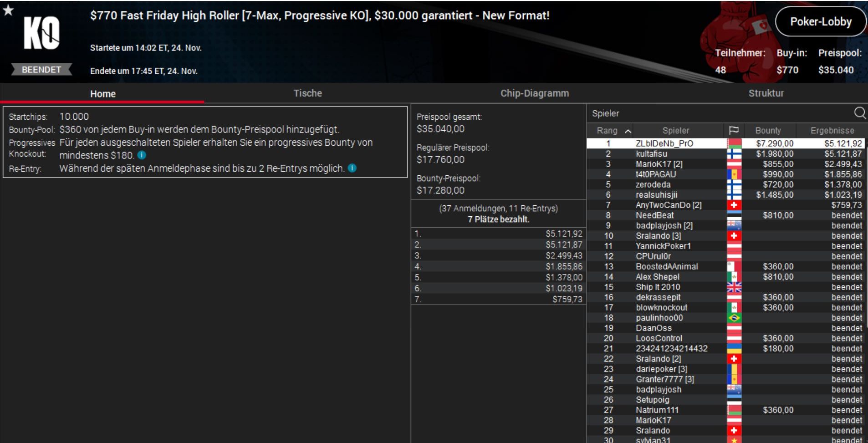This screenshot has width=868, height=443.
Task: Switch to the Tische tab
Action: [307, 93]
